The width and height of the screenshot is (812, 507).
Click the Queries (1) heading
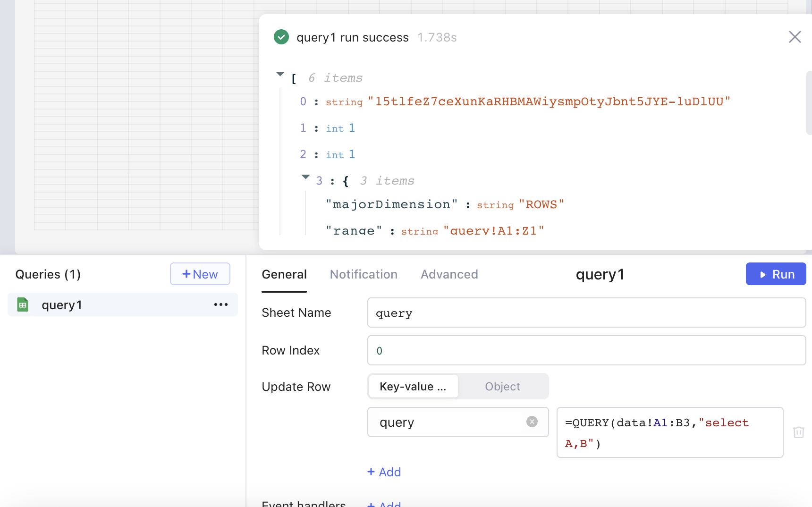coord(48,274)
